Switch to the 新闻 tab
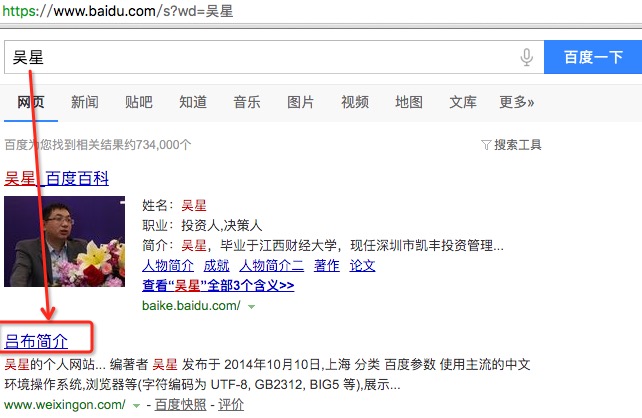This screenshot has width=642, height=418. 85,102
